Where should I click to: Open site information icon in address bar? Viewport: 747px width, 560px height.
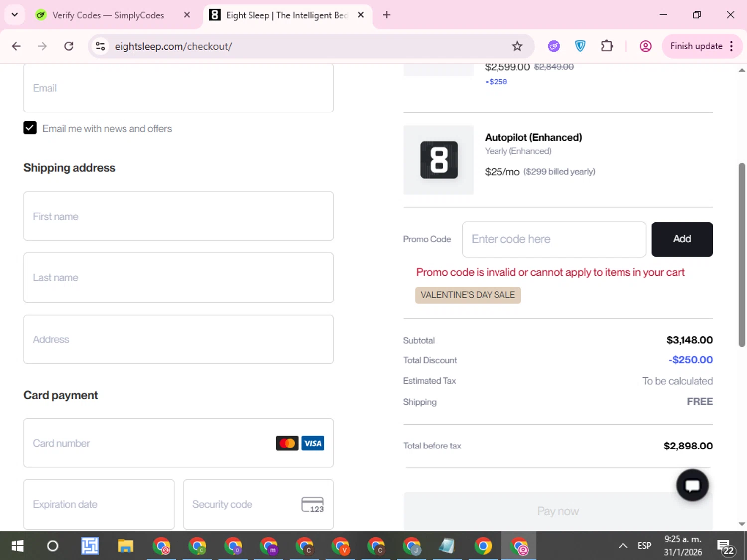[100, 46]
